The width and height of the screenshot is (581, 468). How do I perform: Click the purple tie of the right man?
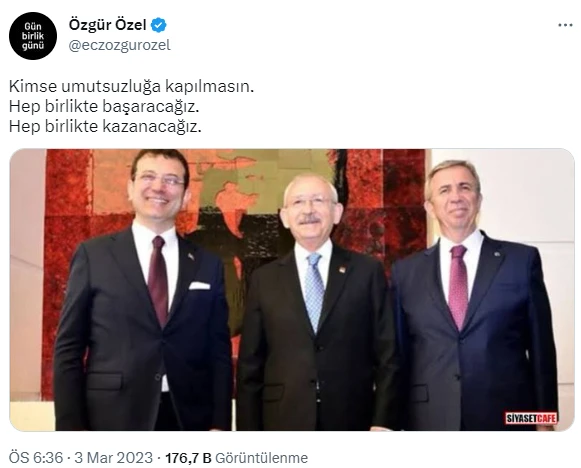458,287
